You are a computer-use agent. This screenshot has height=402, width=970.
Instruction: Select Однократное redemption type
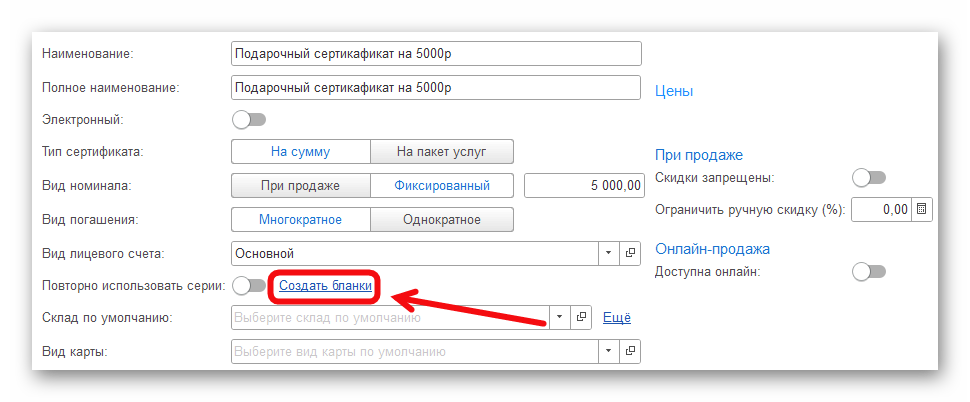(x=442, y=220)
